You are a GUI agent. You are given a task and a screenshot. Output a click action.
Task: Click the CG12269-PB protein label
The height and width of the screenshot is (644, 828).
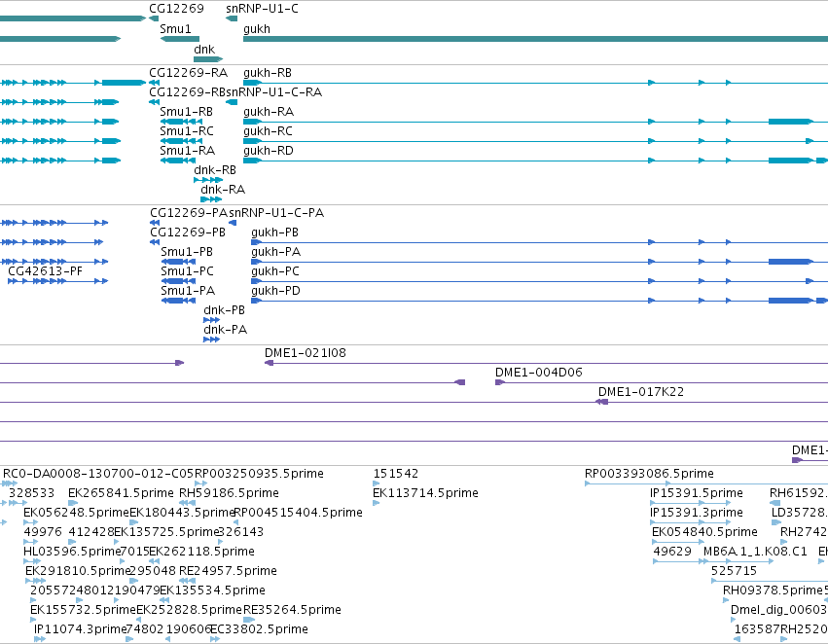pos(188,233)
